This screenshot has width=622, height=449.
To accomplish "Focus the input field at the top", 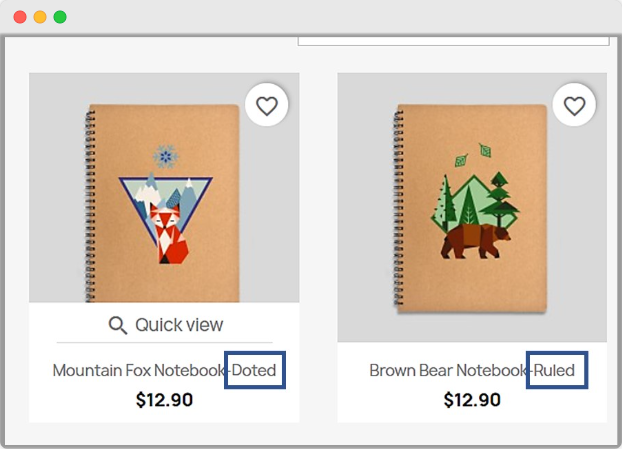I will pos(454,41).
